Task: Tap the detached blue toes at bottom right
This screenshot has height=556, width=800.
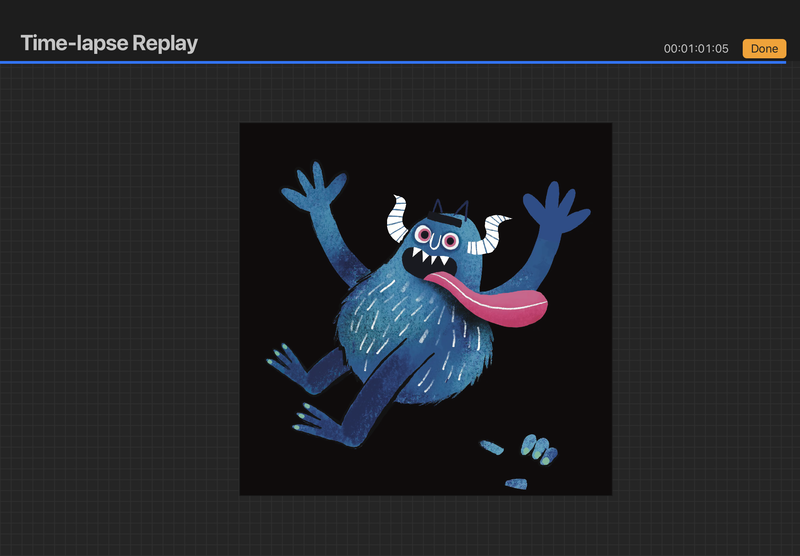Action: (538, 450)
